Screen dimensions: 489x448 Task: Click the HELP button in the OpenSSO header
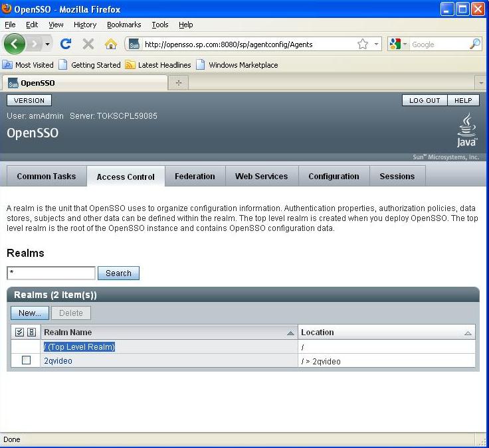463,100
